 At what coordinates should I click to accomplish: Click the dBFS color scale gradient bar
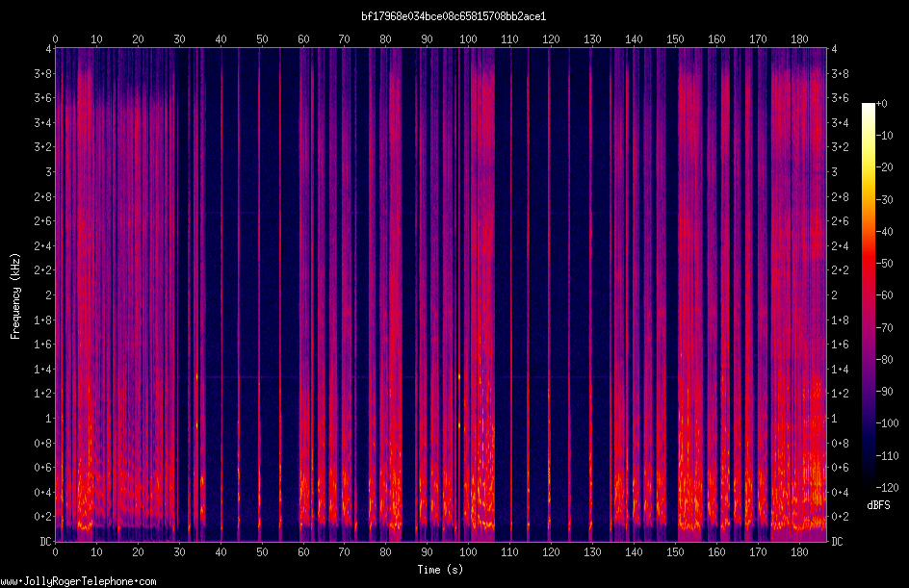[x=868, y=294]
